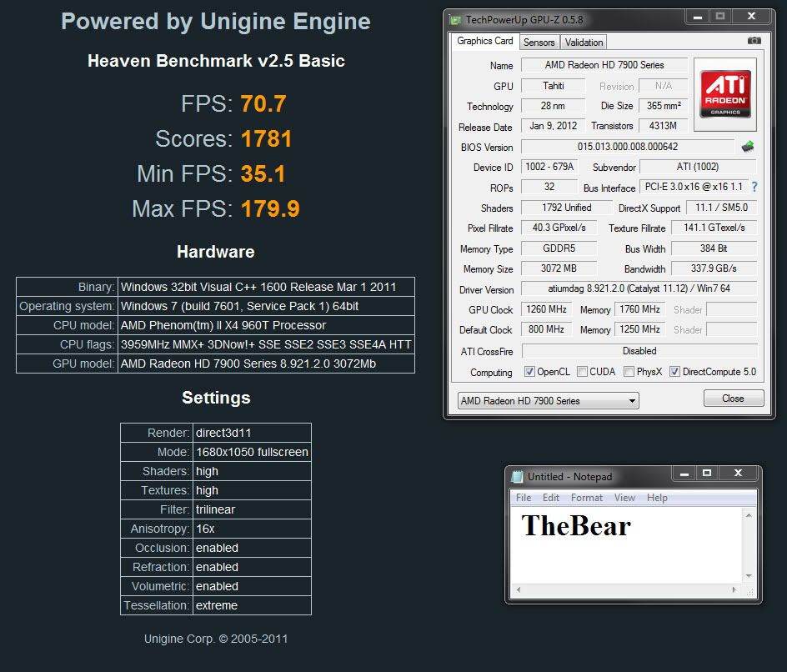Click Notepad horizontal scrollbar left arrow
Image resolution: width=787 pixels, height=672 pixels.
(x=519, y=589)
